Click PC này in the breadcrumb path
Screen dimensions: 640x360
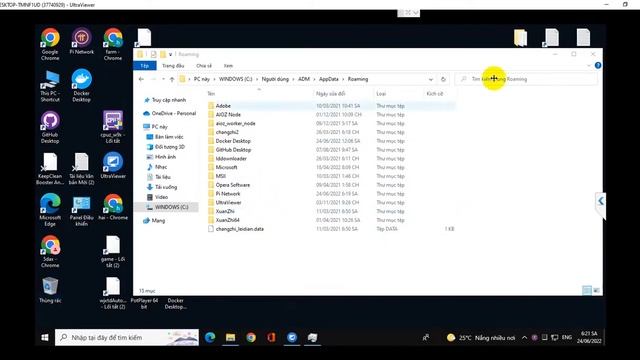point(202,79)
